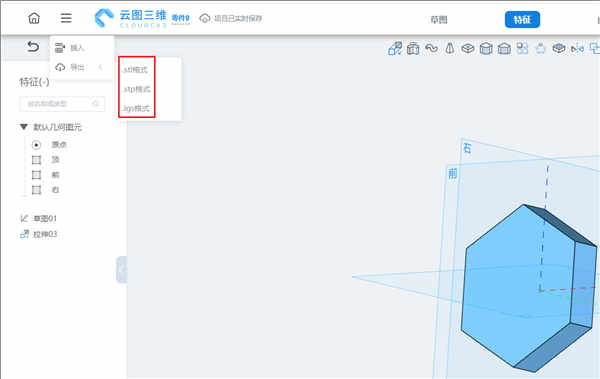Toggle the 顶 plane checkbox
600x379 pixels.
[x=36, y=160]
